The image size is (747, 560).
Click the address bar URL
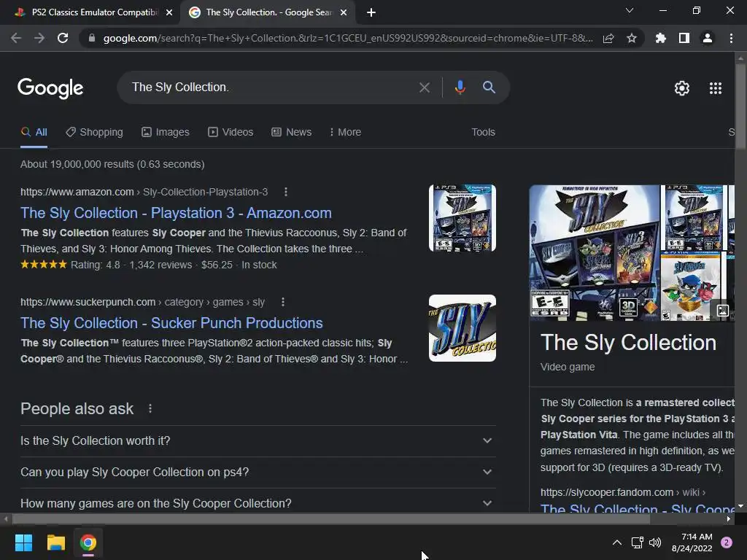coord(348,38)
